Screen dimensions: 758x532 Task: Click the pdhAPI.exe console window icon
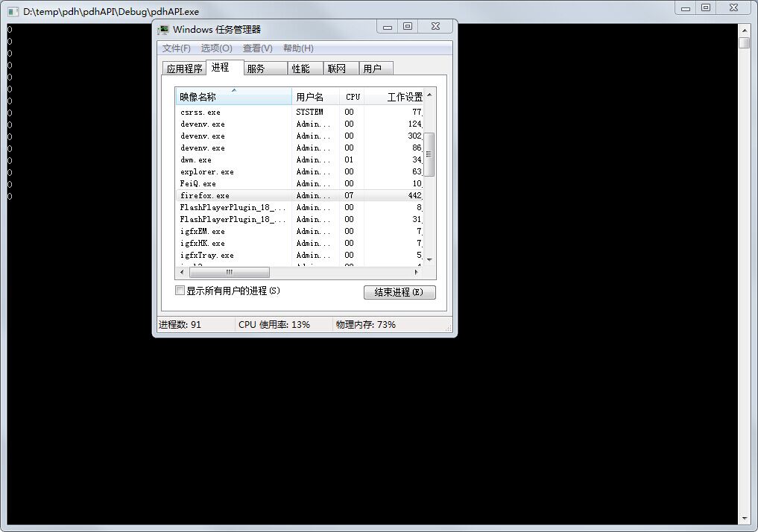[13, 12]
